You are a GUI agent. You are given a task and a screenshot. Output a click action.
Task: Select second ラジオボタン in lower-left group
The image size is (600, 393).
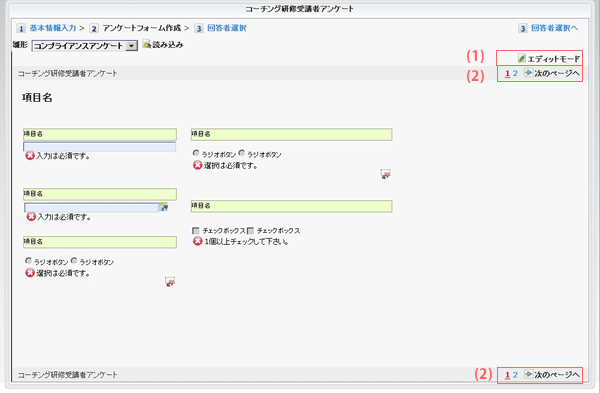pos(74,261)
